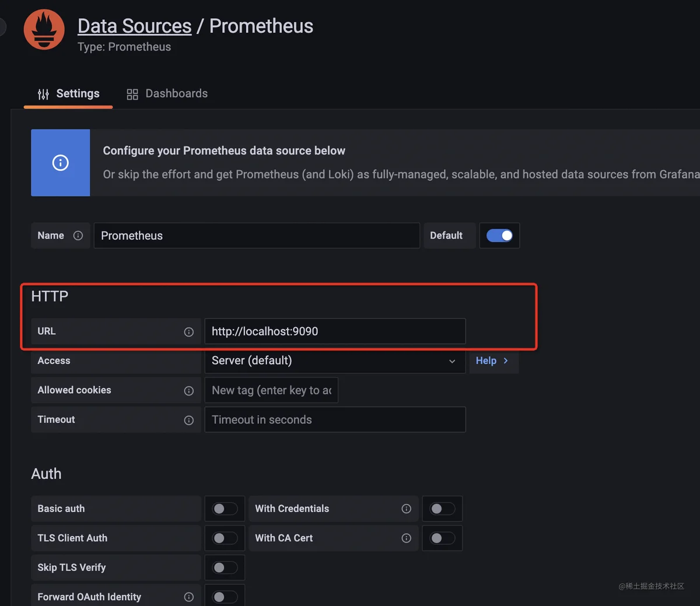700x606 pixels.
Task: Click the grid icon on the Dashboards tab
Action: click(132, 94)
